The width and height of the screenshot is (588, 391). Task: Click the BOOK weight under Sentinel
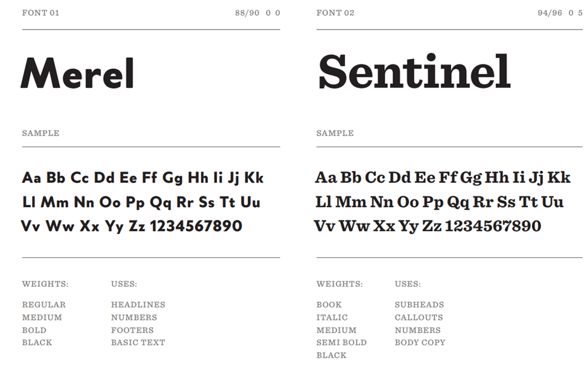(x=329, y=305)
